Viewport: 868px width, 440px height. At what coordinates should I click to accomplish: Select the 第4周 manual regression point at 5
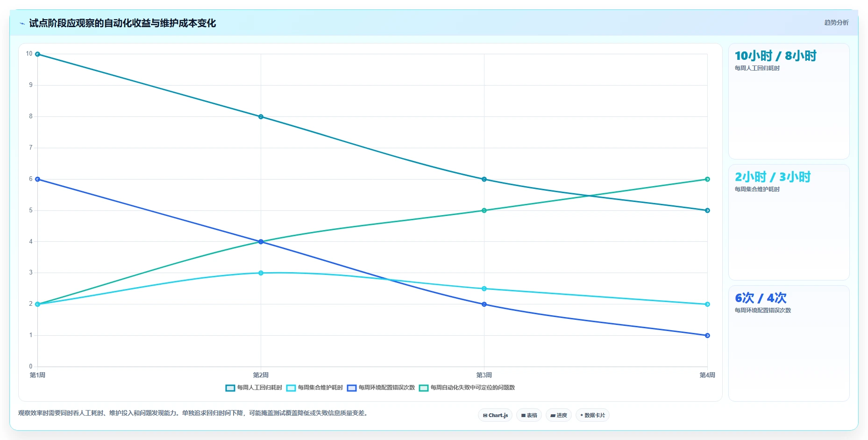(x=707, y=210)
